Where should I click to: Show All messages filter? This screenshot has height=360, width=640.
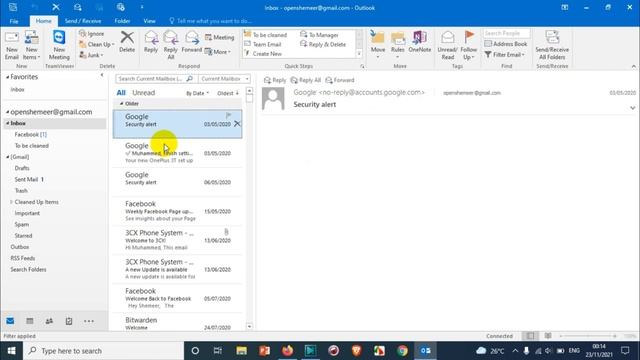click(121, 93)
